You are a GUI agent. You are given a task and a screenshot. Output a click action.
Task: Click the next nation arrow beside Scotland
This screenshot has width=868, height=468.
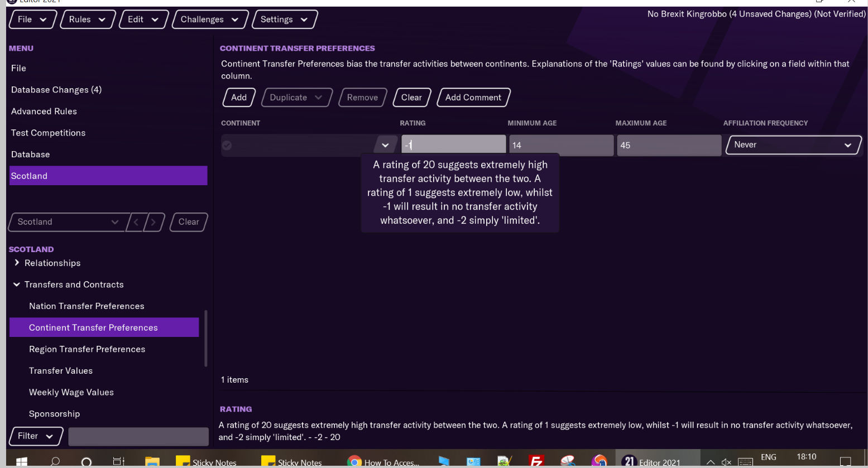click(x=154, y=222)
